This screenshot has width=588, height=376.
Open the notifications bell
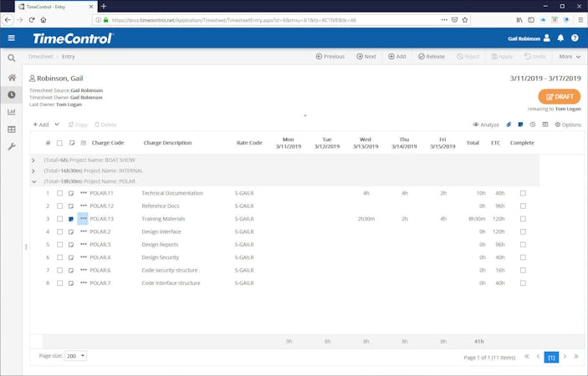(x=560, y=38)
